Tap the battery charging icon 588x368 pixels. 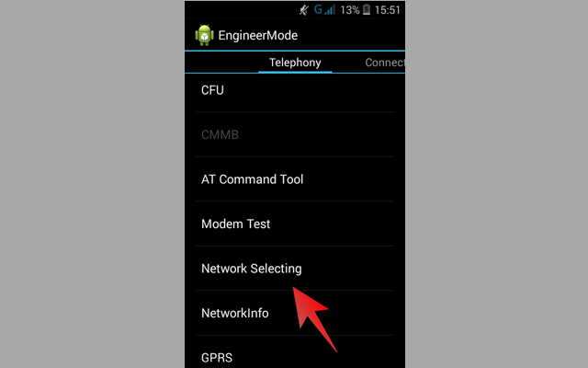tap(367, 10)
